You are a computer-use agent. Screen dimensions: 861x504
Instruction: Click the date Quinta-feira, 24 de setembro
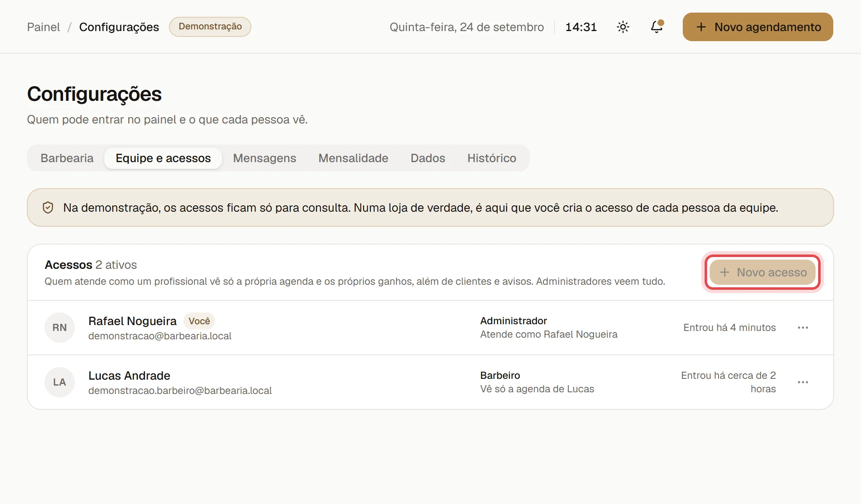pyautogui.click(x=467, y=27)
